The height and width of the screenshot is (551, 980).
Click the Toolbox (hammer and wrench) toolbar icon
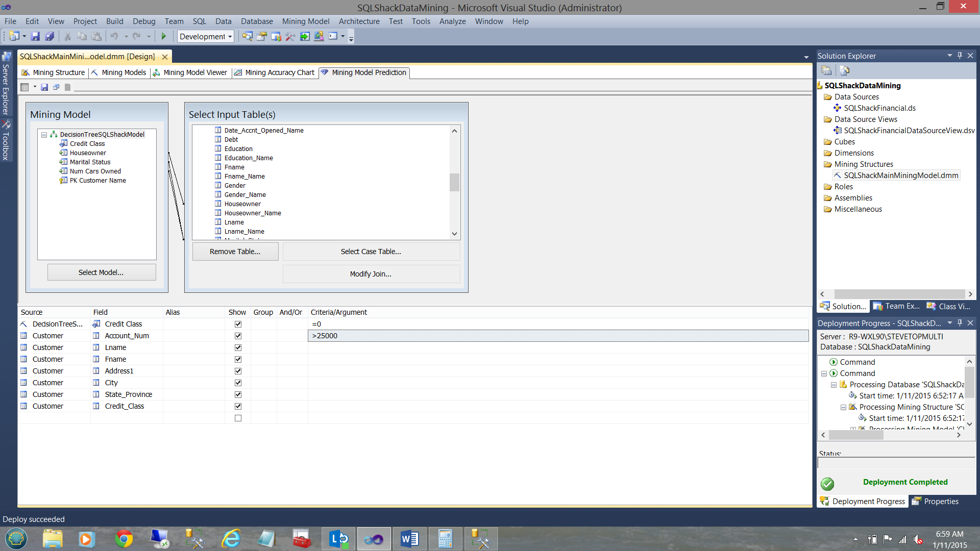[x=290, y=36]
